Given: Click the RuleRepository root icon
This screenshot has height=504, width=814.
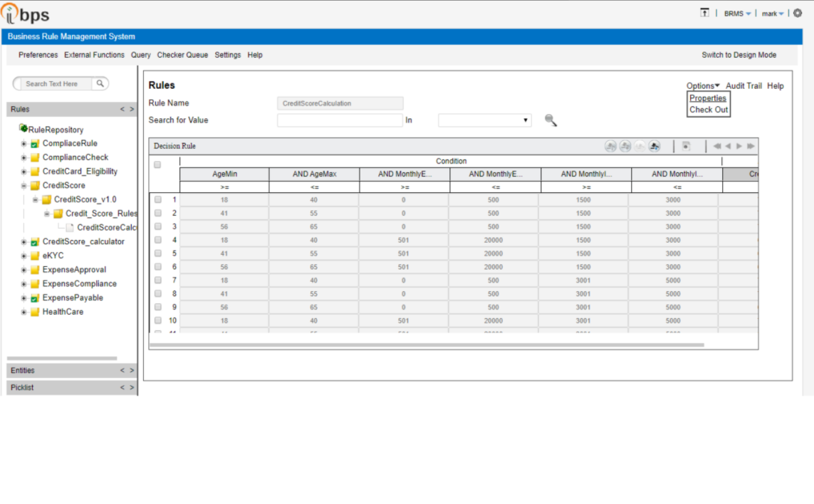Looking at the screenshot, I should (x=24, y=127).
